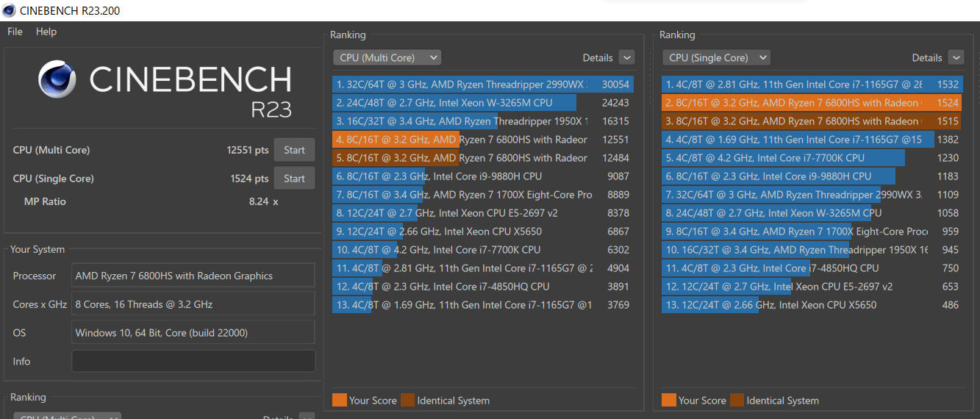Select Xeon W-3265M row scoring 24243
This screenshot has height=419, width=980.
[483, 103]
